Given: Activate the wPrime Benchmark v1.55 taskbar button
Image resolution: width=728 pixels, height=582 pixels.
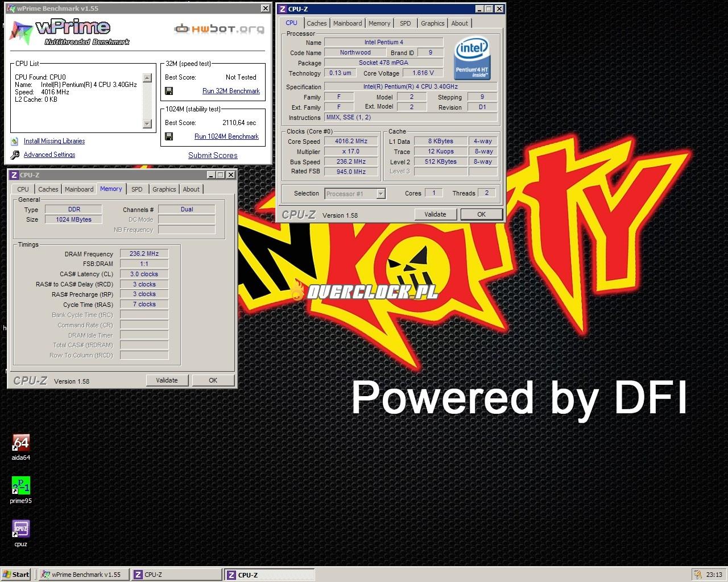Looking at the screenshot, I should [x=84, y=575].
